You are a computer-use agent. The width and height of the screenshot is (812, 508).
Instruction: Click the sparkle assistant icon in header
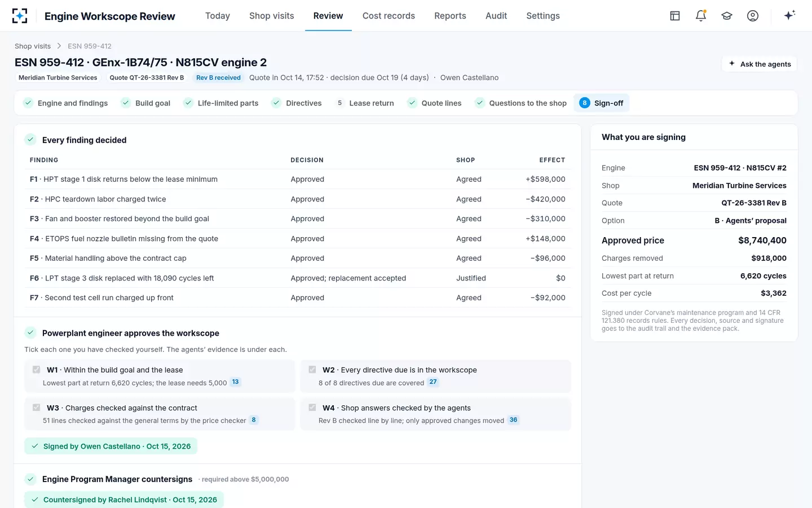pyautogui.click(x=789, y=15)
